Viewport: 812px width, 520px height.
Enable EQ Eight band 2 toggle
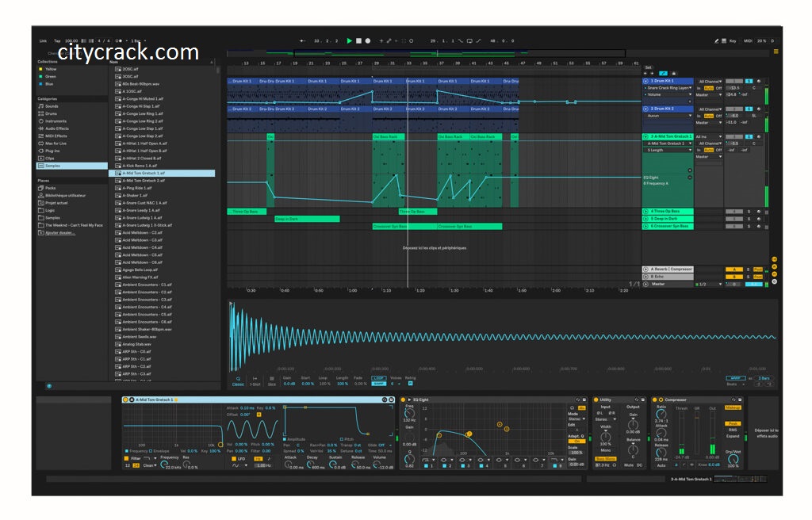pos(444,465)
